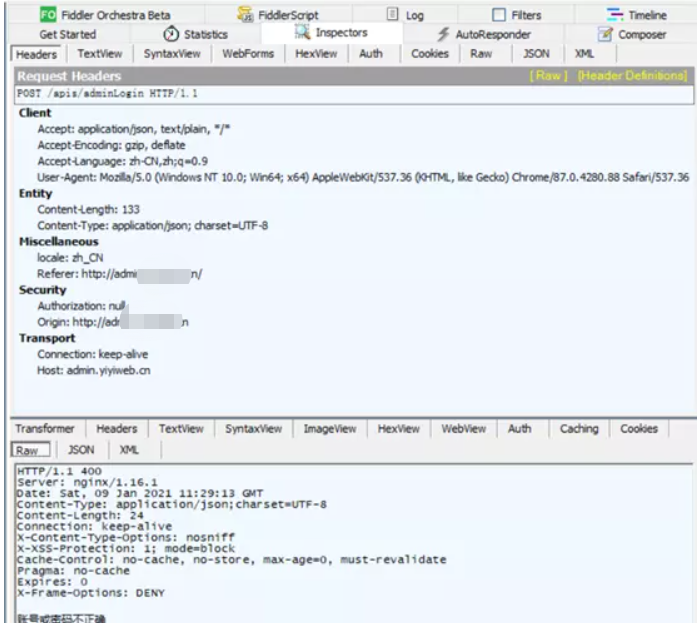This screenshot has width=700, height=623.
Task: Open the response TextView tab
Action: (181, 428)
